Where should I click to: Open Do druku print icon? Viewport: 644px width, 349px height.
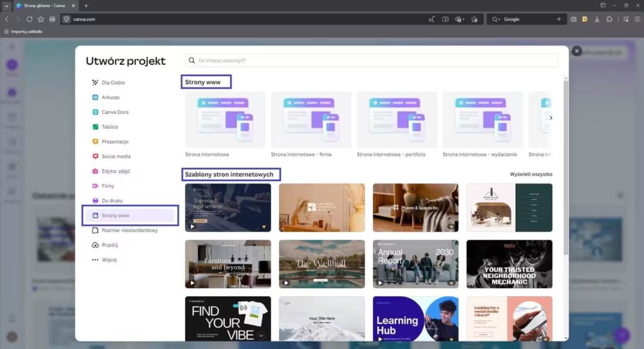point(95,201)
